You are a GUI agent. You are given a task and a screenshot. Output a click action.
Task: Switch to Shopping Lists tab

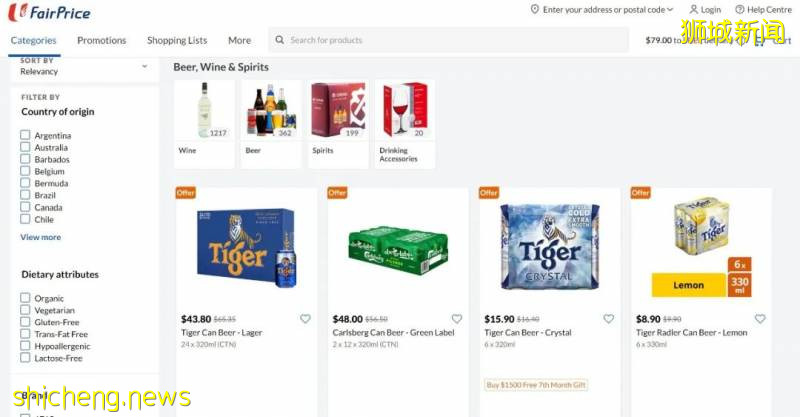click(x=177, y=41)
